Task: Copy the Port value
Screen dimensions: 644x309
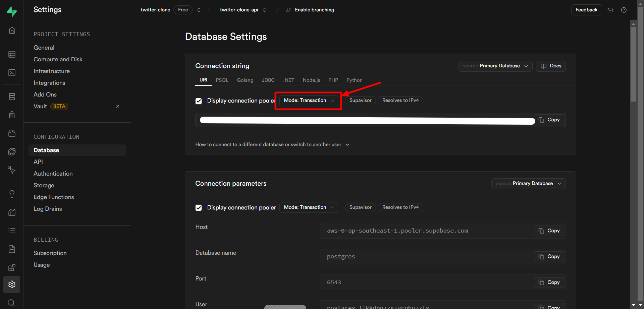Action: point(549,283)
